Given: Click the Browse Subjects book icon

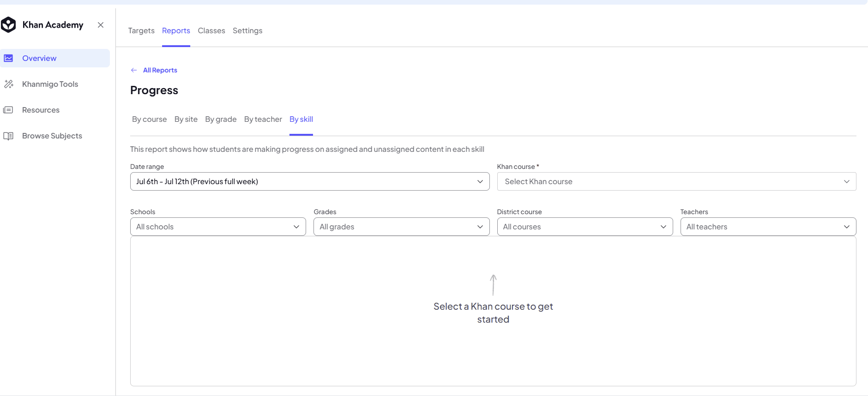Looking at the screenshot, I should tap(8, 136).
